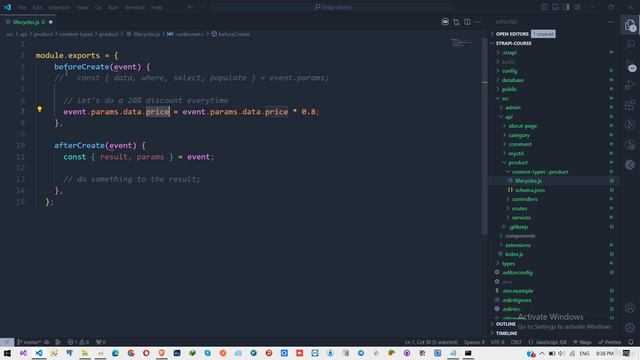
Task: Click the open changes icon in editor toolbar
Action: coord(456,22)
